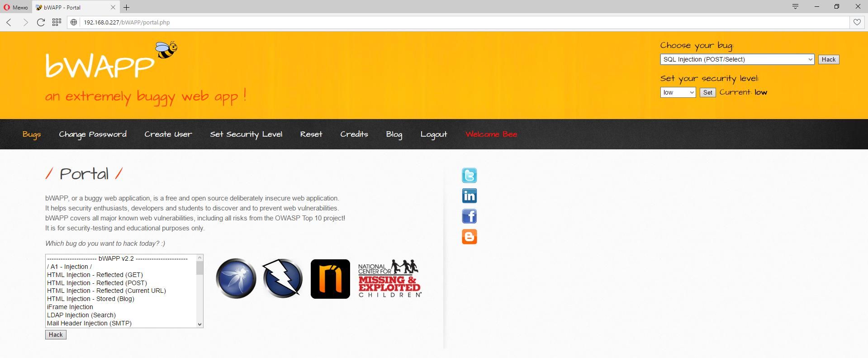
Task: Open the Change Password page
Action: (93, 134)
